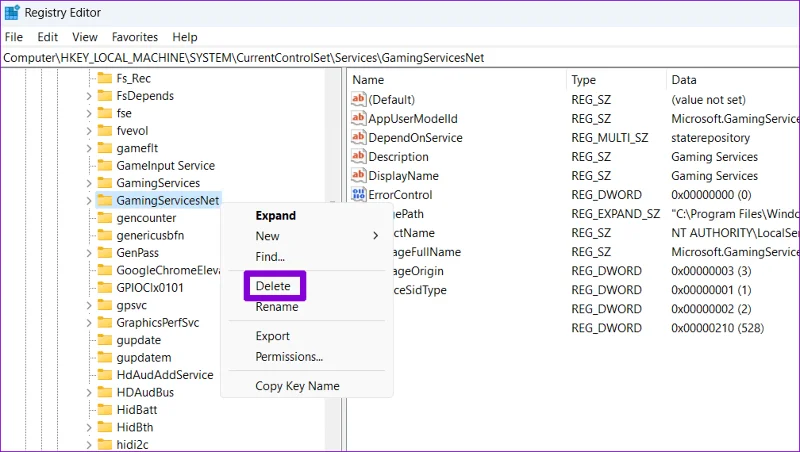Expand the gameflt tree node
800x452 pixels.
pyautogui.click(x=89, y=148)
